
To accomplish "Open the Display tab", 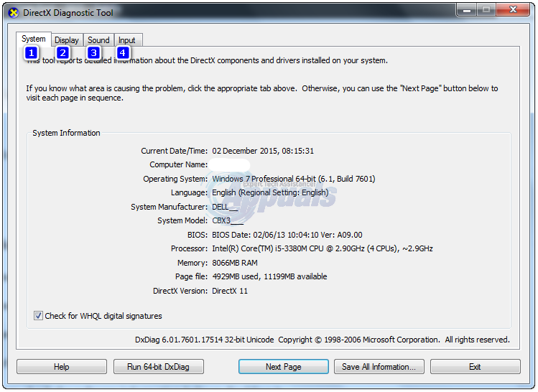I will tap(67, 40).
